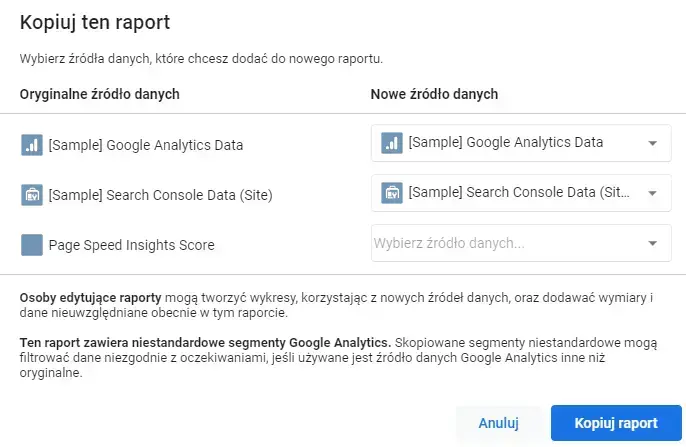
Task: Open the 'Wybierz źródło danych...' dropdown
Action: (521, 243)
